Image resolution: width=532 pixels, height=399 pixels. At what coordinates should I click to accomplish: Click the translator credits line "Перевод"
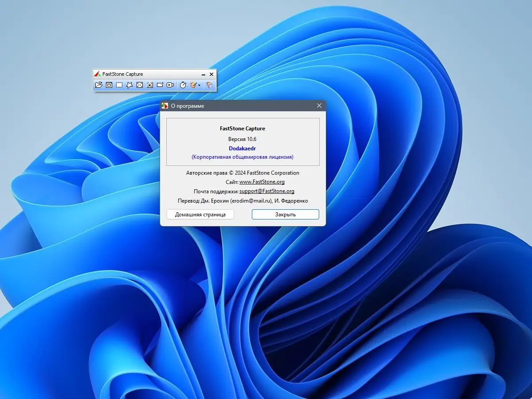point(243,201)
